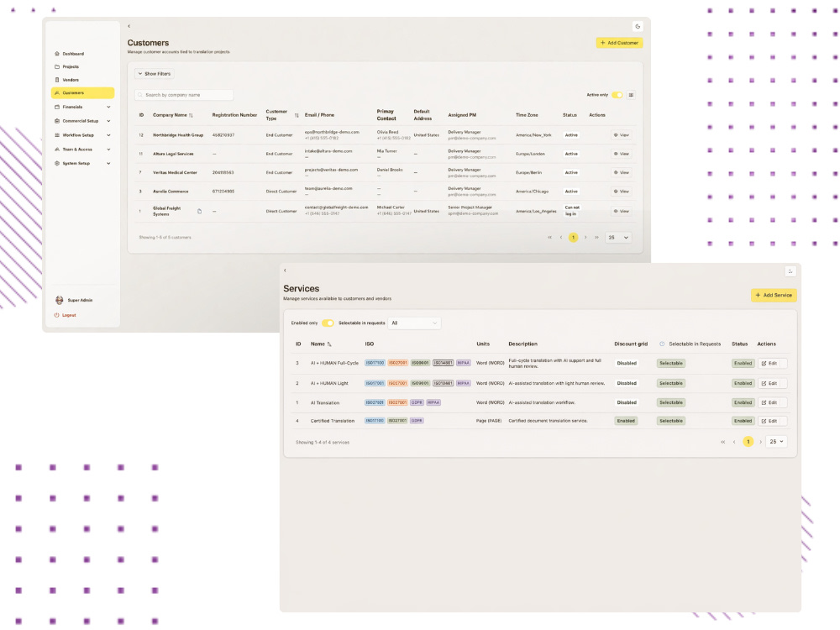The width and height of the screenshot is (840, 630).
Task: Edit the Certified Translation service
Action: 772,421
